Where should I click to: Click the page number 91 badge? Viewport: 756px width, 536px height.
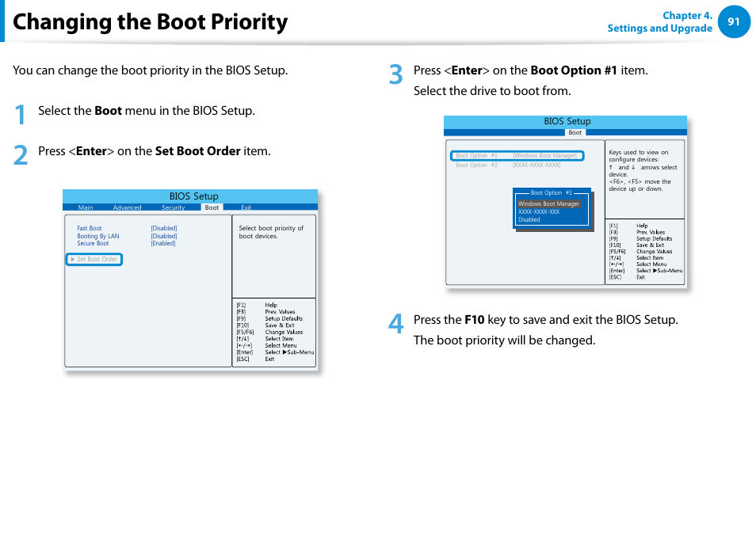(733, 21)
